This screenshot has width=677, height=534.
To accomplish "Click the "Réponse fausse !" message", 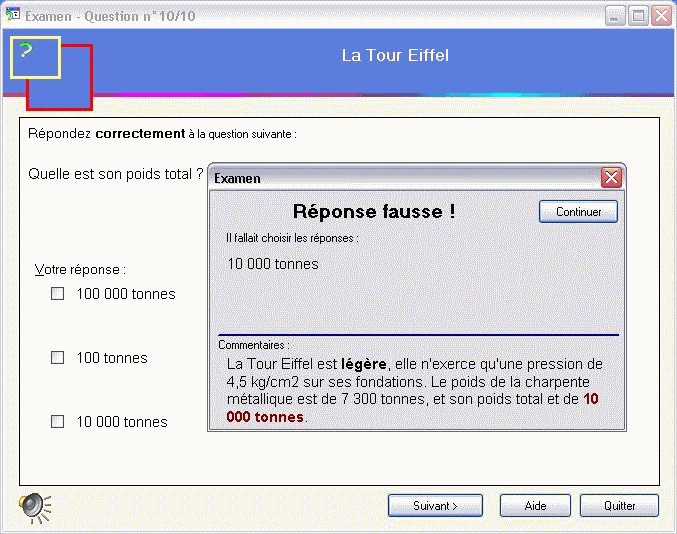I will coord(374,212).
